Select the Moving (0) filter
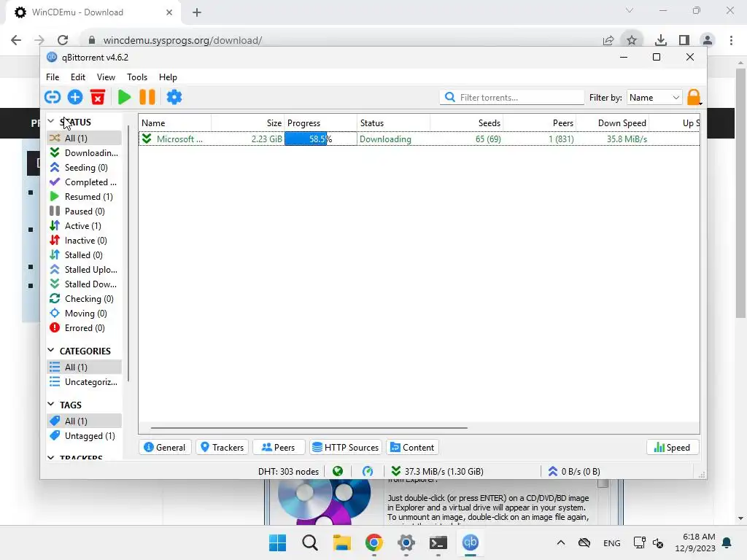747x560 pixels. tap(85, 314)
